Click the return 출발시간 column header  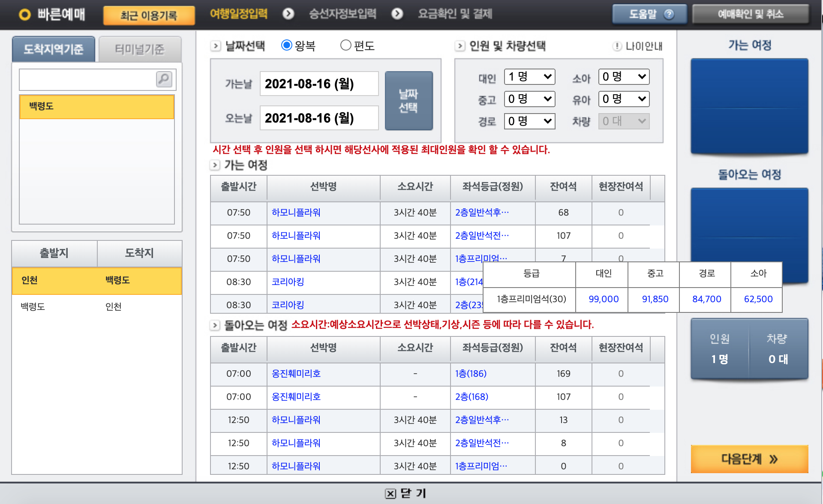click(x=239, y=348)
